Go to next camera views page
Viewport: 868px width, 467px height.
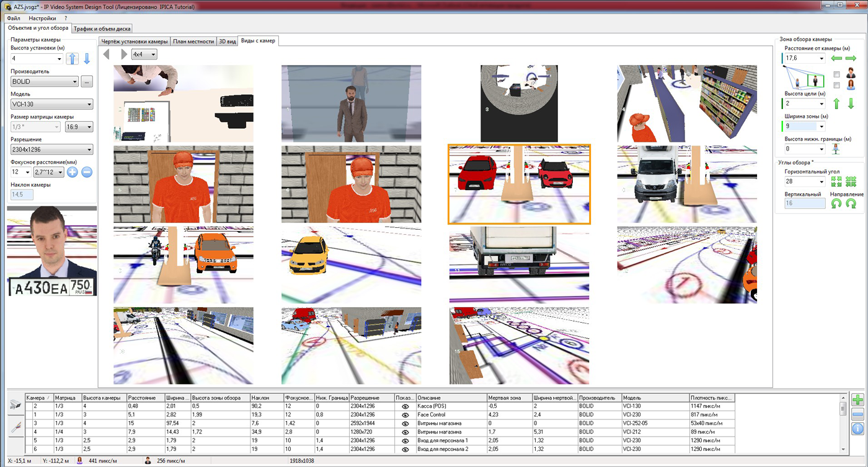click(x=124, y=55)
